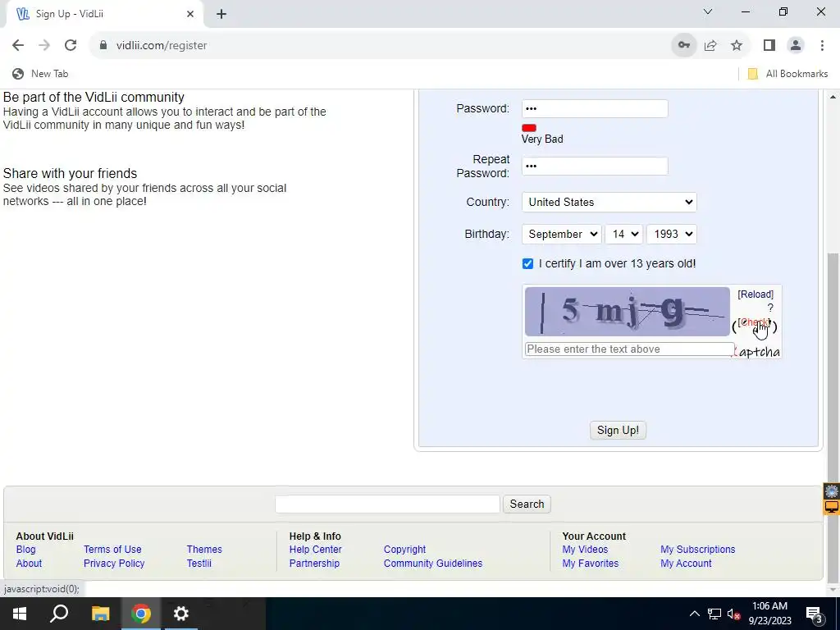Image resolution: width=840 pixels, height=630 pixels.
Task: Reload the VidLii register page
Action: click(x=71, y=46)
